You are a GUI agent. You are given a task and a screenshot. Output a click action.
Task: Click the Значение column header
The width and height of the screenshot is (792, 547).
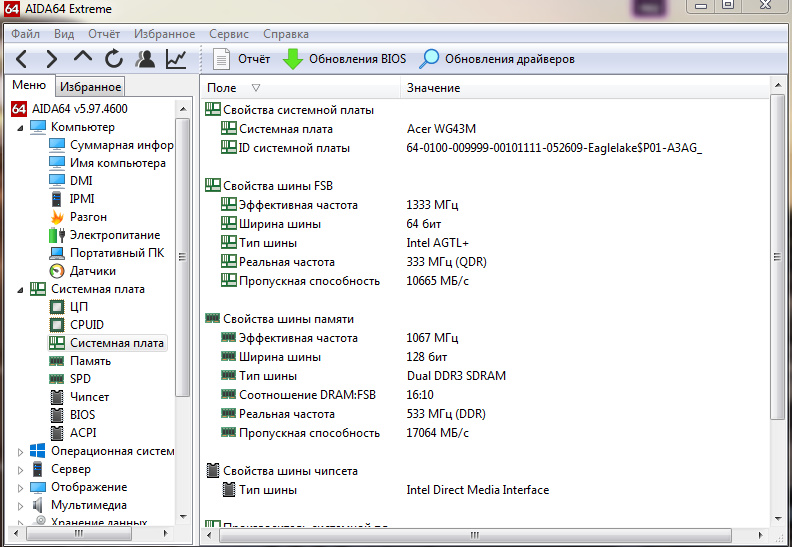click(585, 88)
